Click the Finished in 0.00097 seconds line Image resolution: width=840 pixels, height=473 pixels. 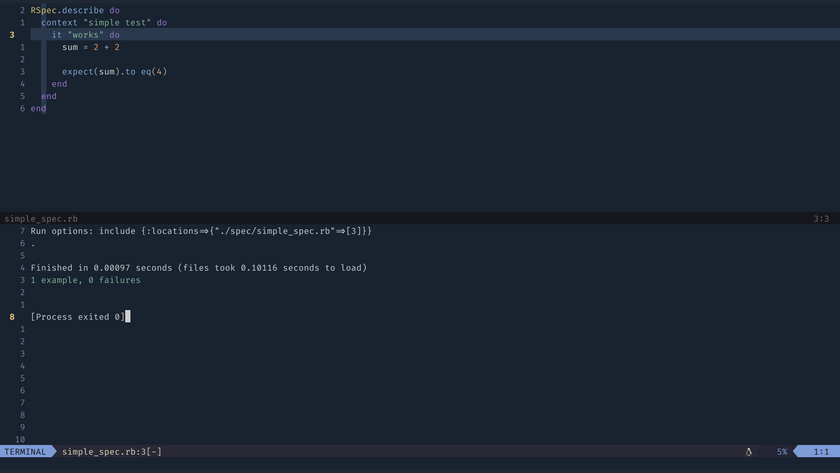click(199, 268)
